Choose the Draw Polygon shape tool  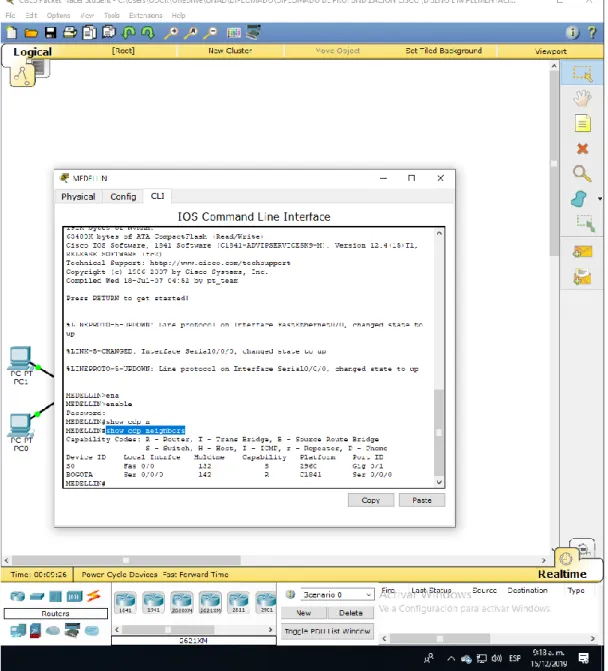pyautogui.click(x=579, y=199)
